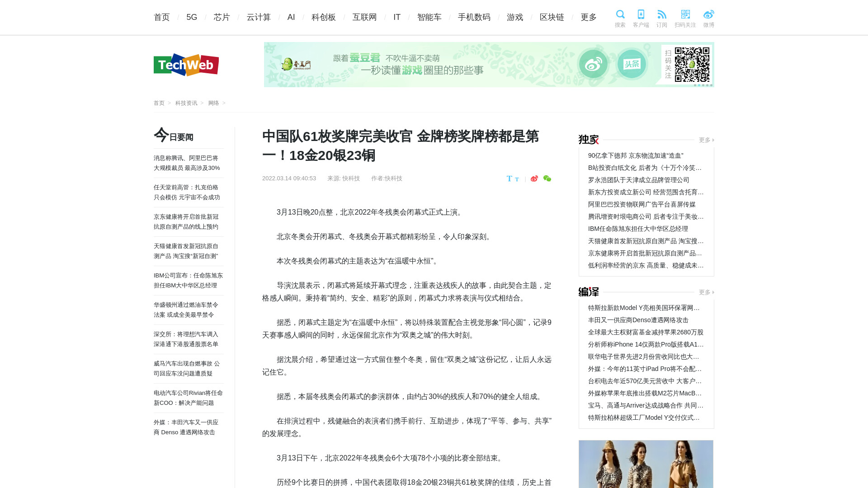Click 来源 快科技 source text
The height and width of the screenshot is (488, 868).
point(344,178)
